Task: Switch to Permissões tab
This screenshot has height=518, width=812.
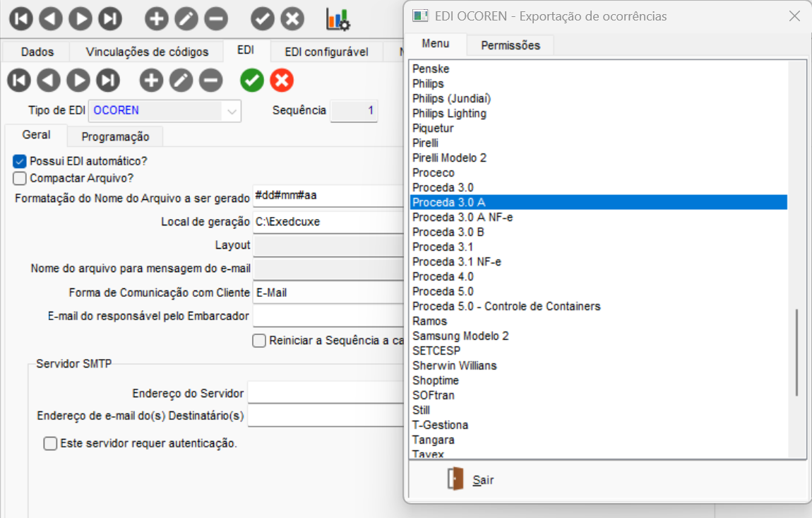Action: coord(511,46)
